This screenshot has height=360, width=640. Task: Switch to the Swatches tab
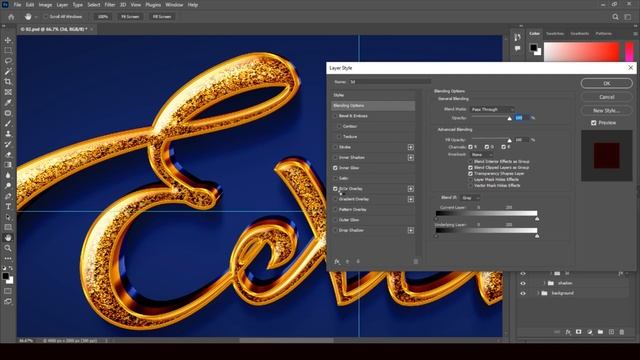coord(555,33)
